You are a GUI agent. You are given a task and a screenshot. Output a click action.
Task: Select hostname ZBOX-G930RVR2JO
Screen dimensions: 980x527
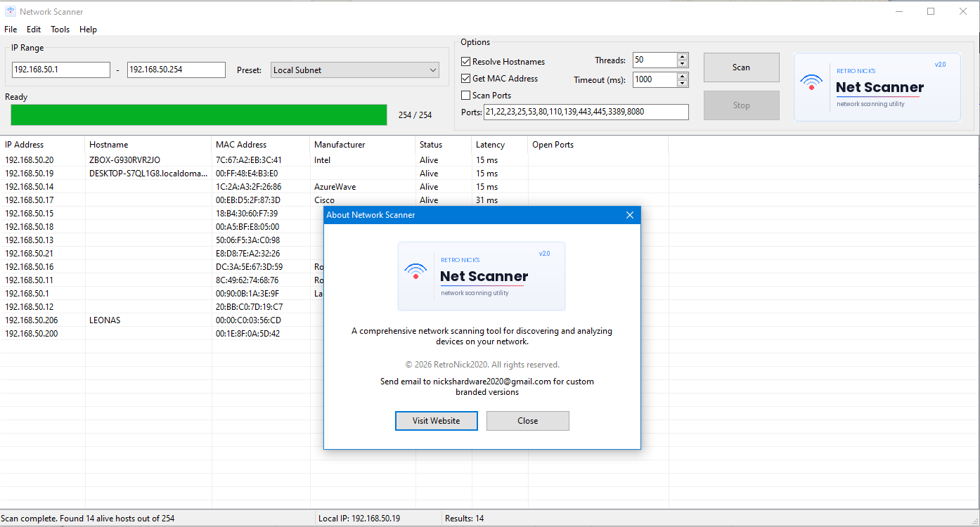click(124, 160)
